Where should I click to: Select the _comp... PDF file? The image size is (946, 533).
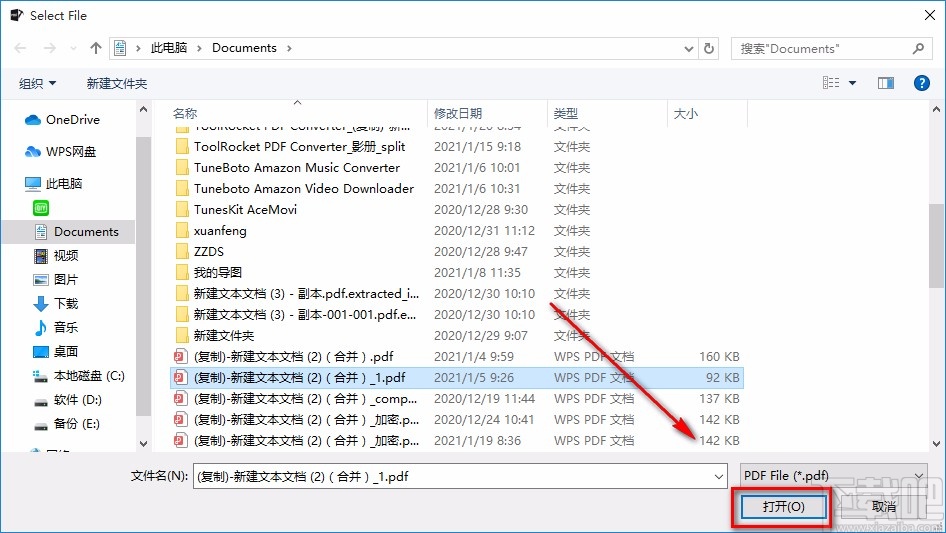(457, 399)
